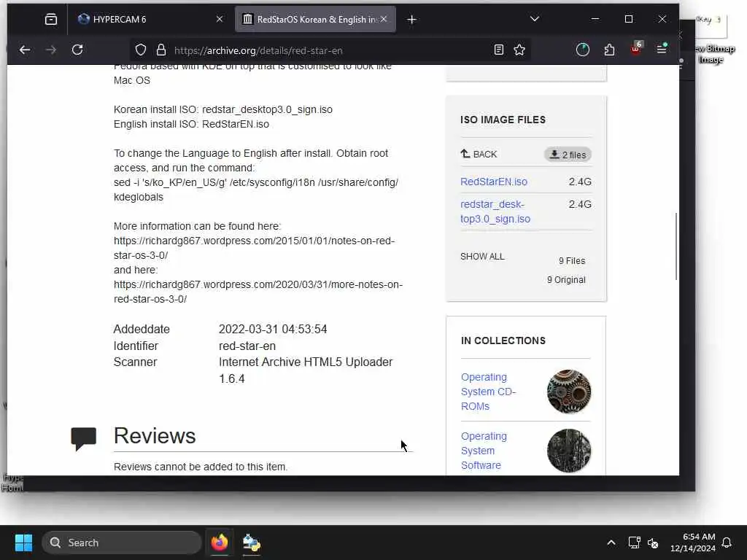This screenshot has height=560, width=747.
Task: Click the sed command text line
Action: [256, 190]
